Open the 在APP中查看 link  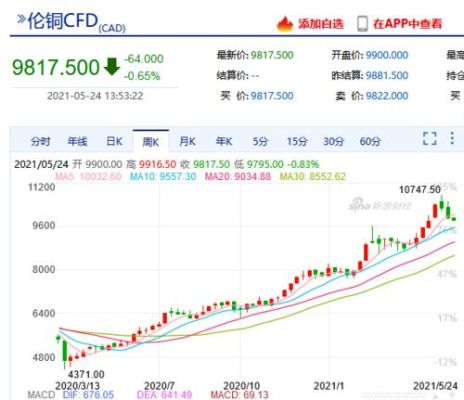click(x=407, y=24)
